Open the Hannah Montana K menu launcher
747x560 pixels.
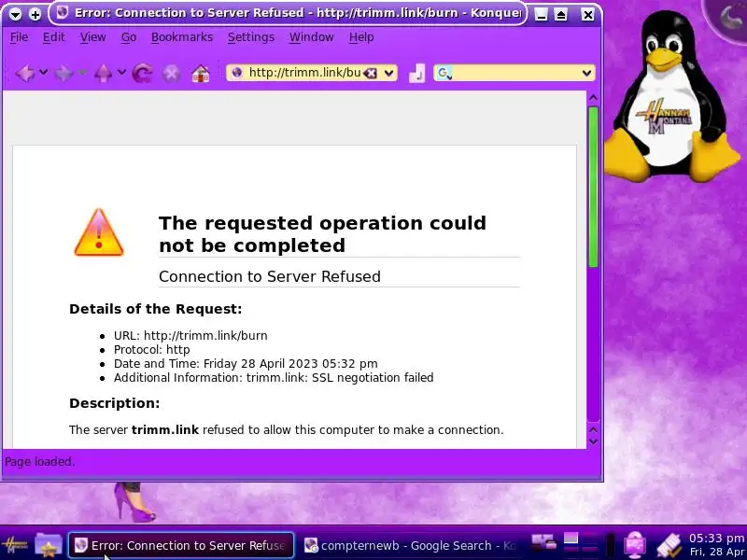tap(13, 545)
